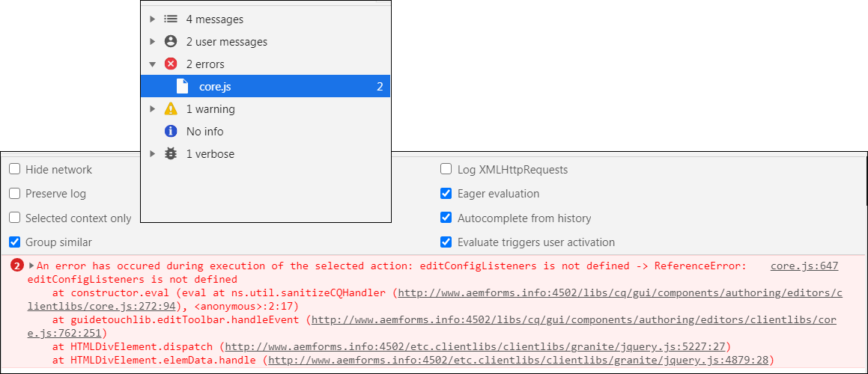868x374 pixels.
Task: Click the red 2 count badge on error message
Action: pyautogui.click(x=17, y=266)
